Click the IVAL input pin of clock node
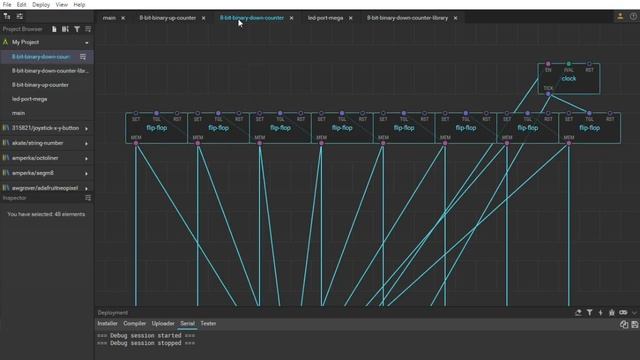The image size is (640, 360). [569, 64]
